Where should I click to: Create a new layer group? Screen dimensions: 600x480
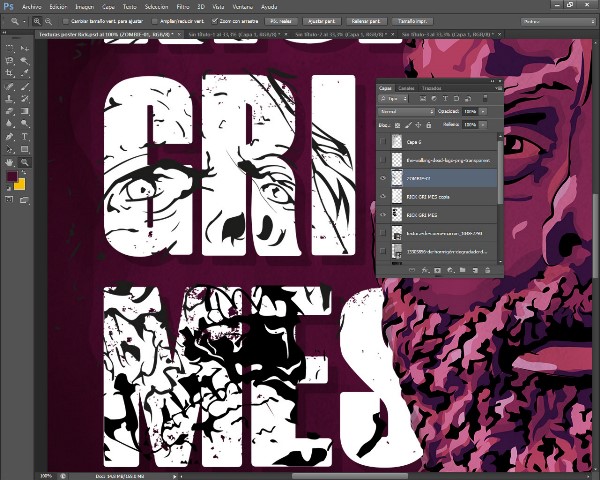tap(463, 270)
